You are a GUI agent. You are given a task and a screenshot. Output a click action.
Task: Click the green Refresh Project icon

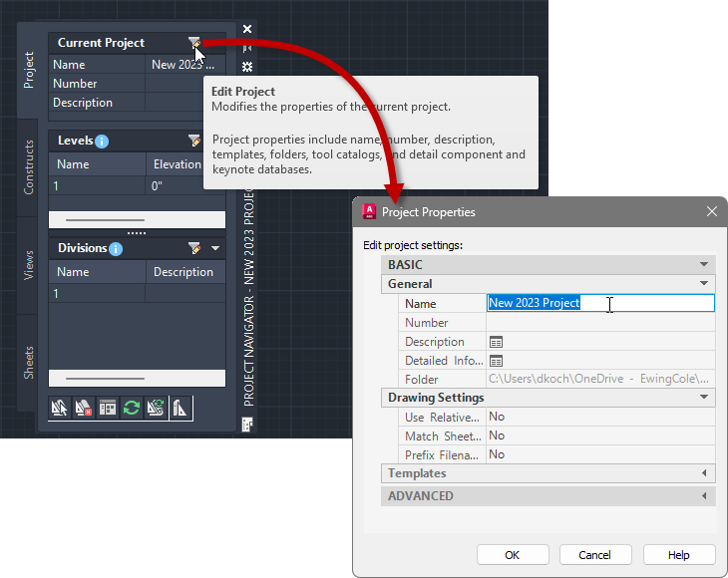[132, 409]
